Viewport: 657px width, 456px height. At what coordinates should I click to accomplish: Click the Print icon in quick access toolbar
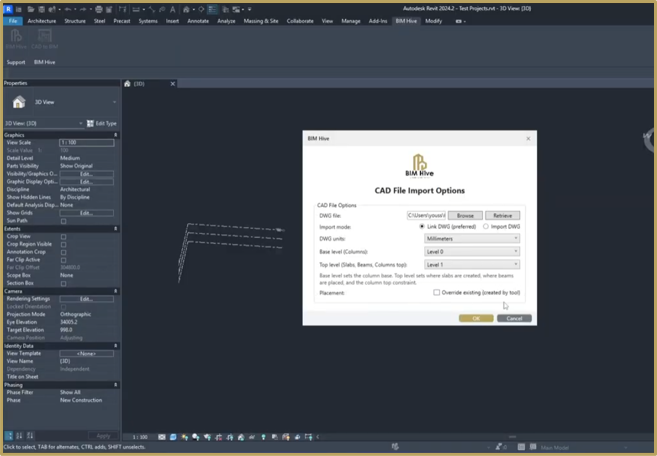98,9
